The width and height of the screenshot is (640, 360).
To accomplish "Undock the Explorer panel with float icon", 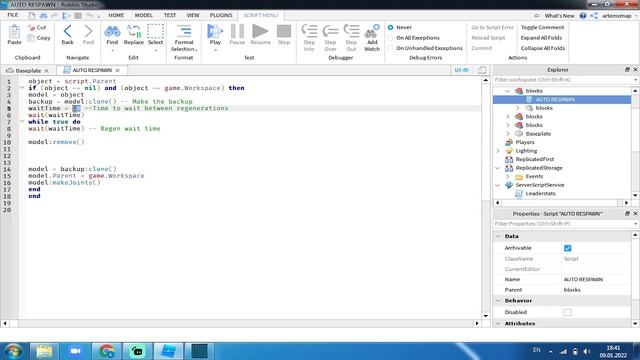I will point(627,70).
